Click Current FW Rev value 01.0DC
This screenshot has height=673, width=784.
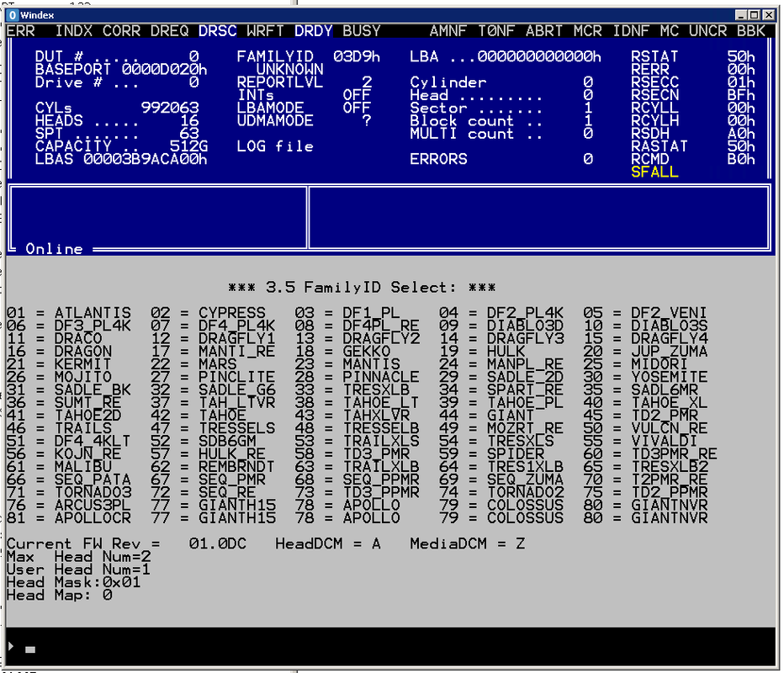click(x=218, y=543)
